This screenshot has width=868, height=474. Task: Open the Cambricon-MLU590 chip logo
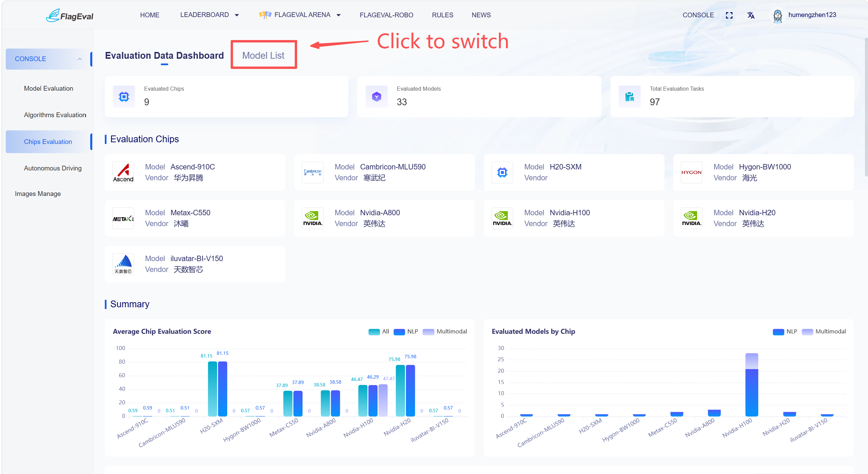click(x=313, y=172)
